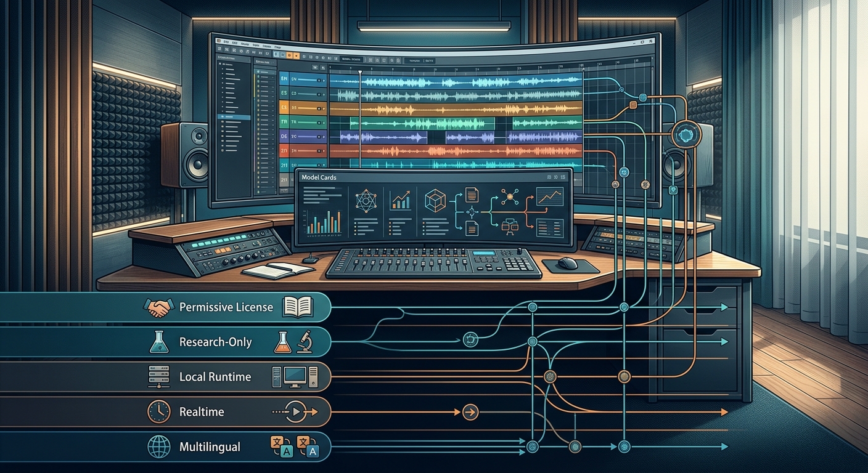Open the File menu in the DAW menu bar
The image size is (868, 473).
pyautogui.click(x=227, y=42)
